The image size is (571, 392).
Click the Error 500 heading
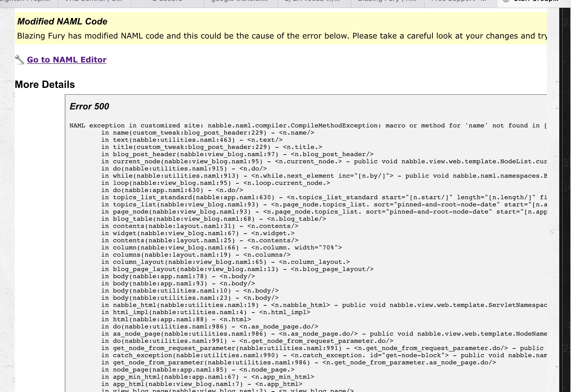[x=89, y=107]
